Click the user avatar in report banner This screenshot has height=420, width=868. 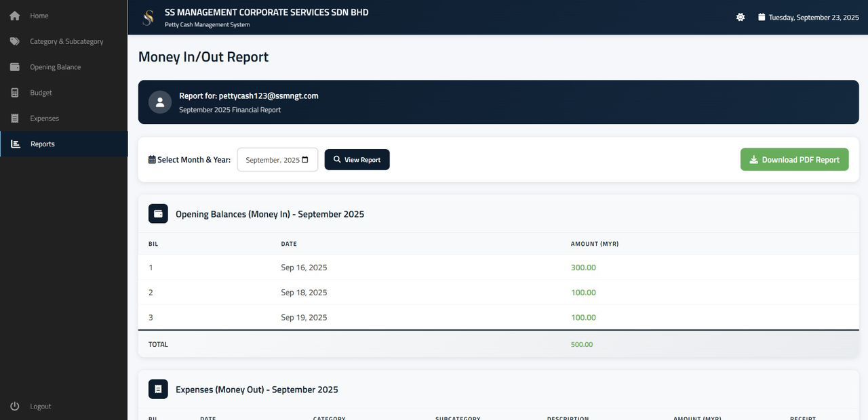[160, 102]
